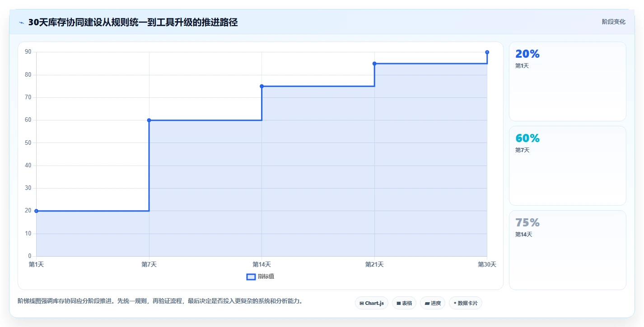644x327 pixels.
Task: Select the 表格 tag
Action: (x=404, y=303)
